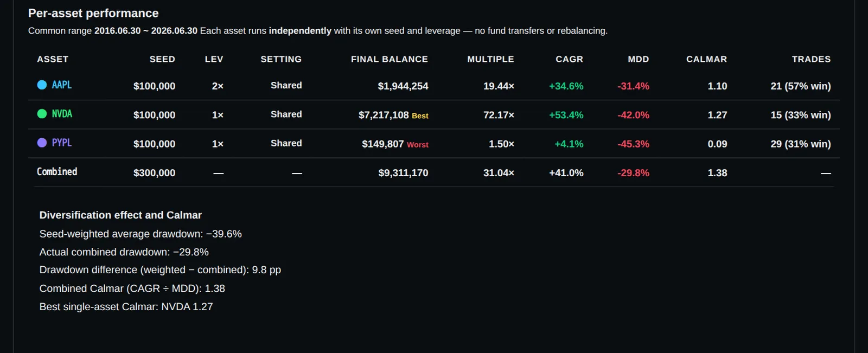868x353 pixels.
Task: Click the Best single-asset Calmar line
Action: (126, 306)
